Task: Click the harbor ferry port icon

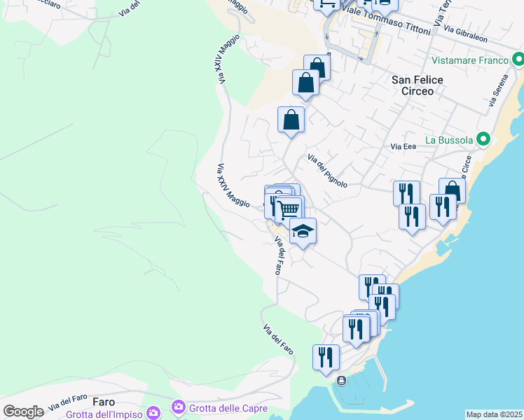Action: coord(342,380)
